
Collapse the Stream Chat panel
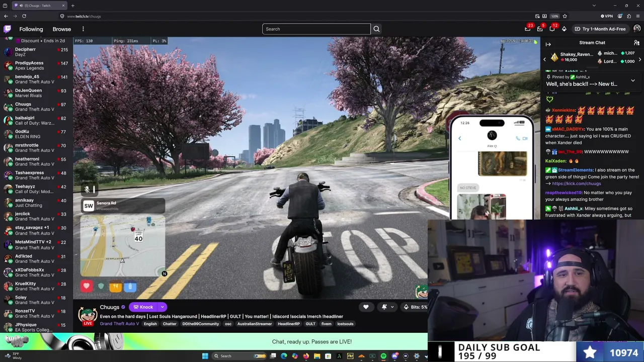548,44
